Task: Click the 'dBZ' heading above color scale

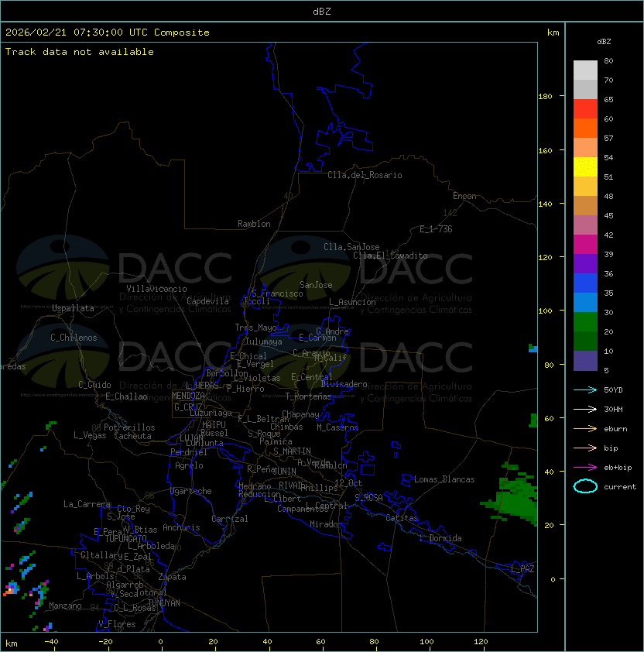Action: [604, 41]
